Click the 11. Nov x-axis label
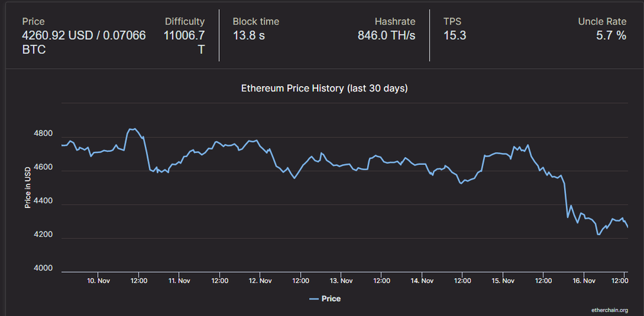Image resolution: width=644 pixels, height=316 pixels. click(178, 281)
